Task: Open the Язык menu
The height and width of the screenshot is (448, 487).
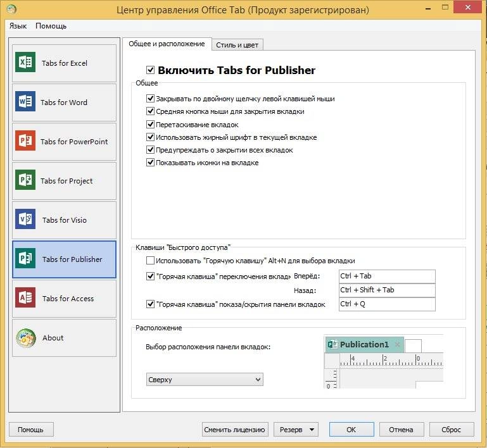Action: click(18, 26)
